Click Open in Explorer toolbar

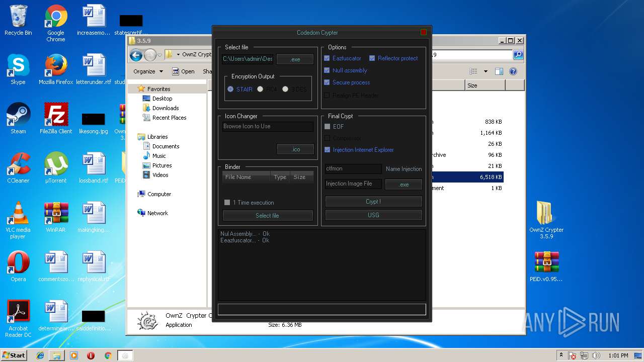click(184, 71)
